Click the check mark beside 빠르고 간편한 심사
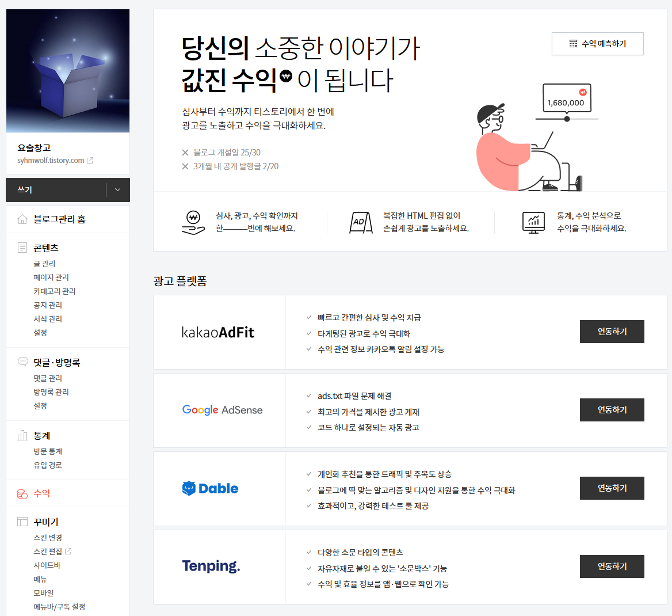 [308, 317]
